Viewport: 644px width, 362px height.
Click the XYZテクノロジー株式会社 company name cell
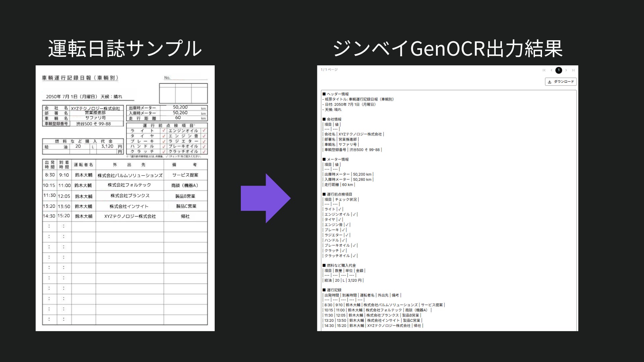coord(96,109)
